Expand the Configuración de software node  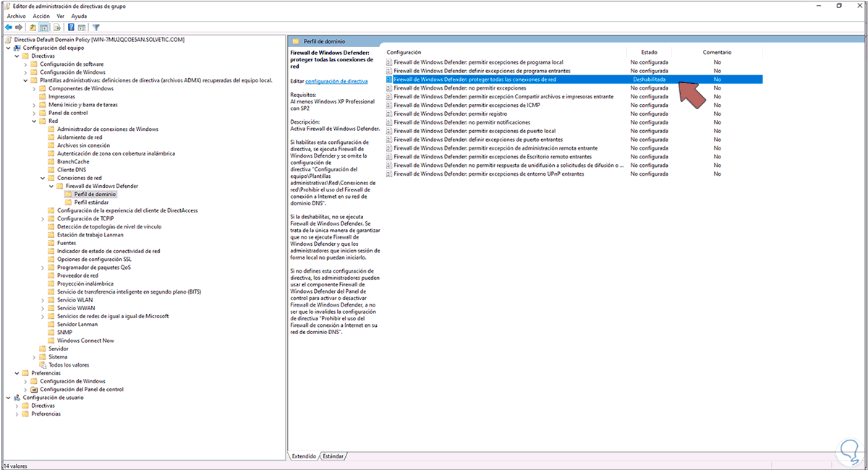[25, 64]
